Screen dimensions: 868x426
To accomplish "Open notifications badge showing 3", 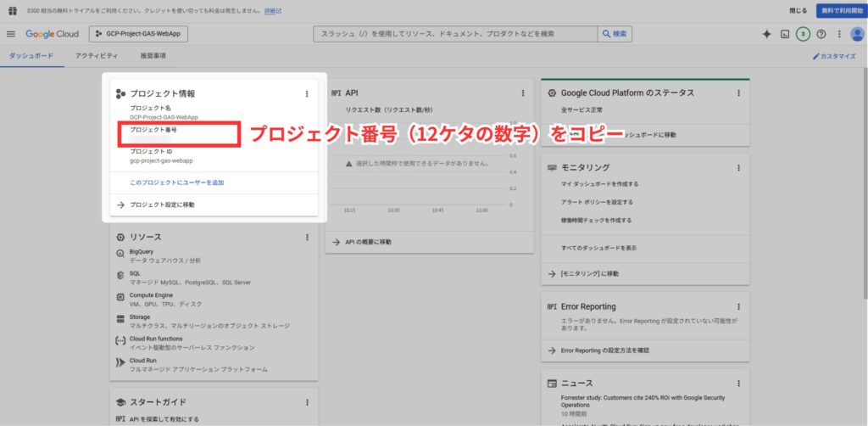I will pos(803,34).
